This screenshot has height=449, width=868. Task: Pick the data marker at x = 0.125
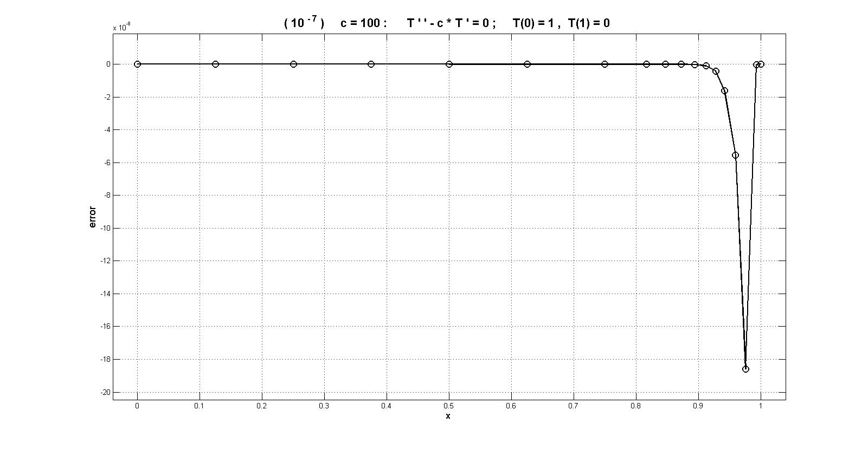(215, 64)
